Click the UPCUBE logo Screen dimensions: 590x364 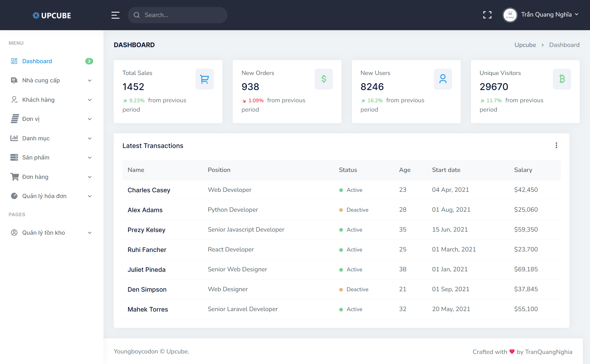pyautogui.click(x=52, y=15)
